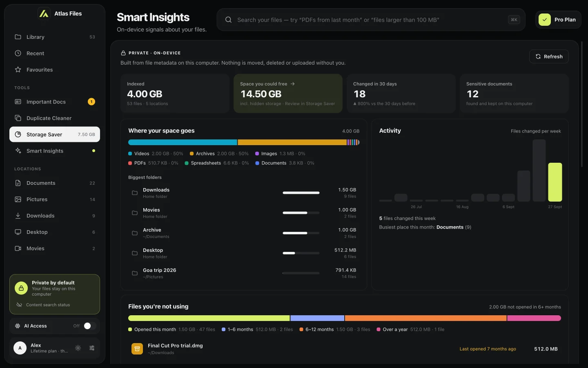Screen dimensions: 588x368
Task: Select the Smart Insights sidebar item
Action: [x=55, y=151]
